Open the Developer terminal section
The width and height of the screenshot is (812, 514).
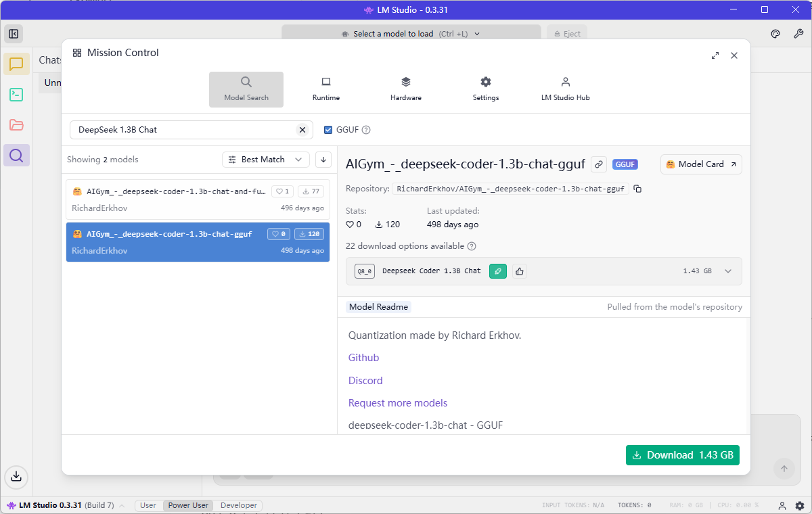(16, 95)
